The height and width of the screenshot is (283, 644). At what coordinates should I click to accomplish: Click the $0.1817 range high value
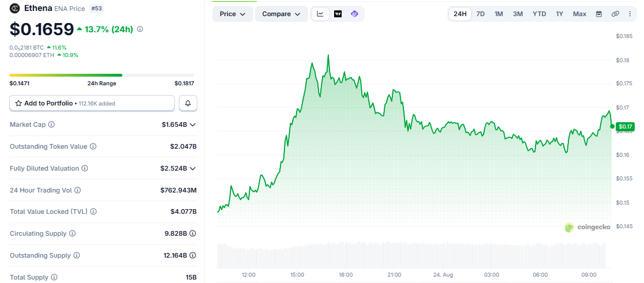pyautogui.click(x=184, y=83)
